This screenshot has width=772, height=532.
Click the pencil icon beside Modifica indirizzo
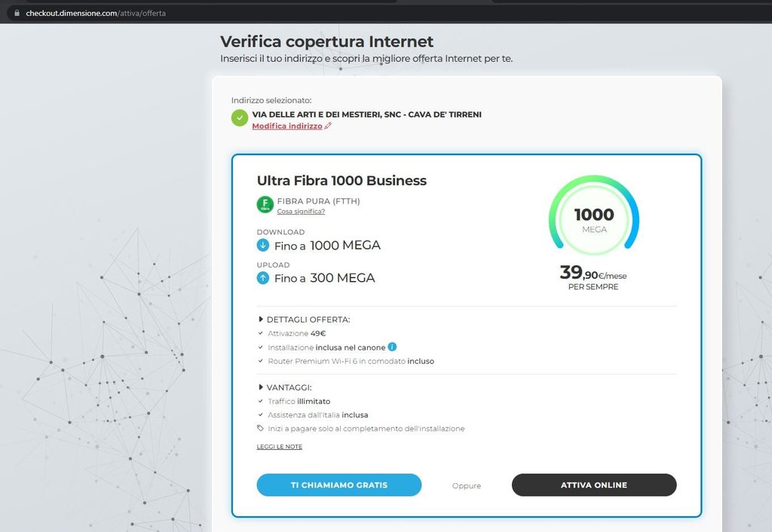click(x=328, y=126)
